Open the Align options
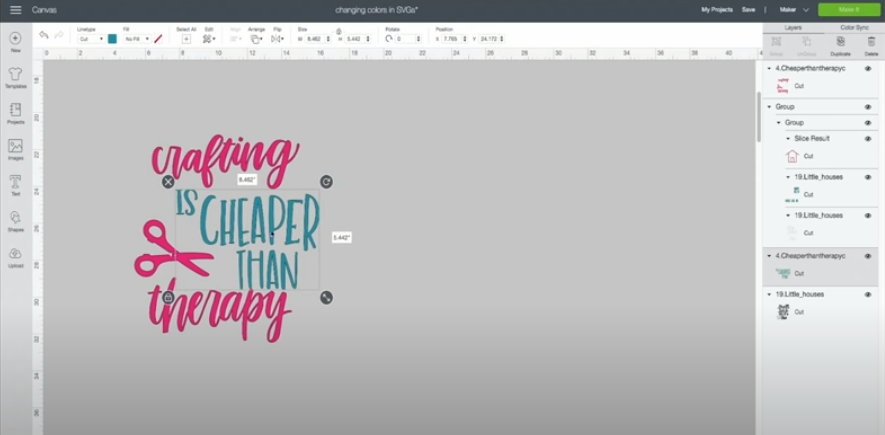This screenshot has height=435, width=885. click(235, 39)
